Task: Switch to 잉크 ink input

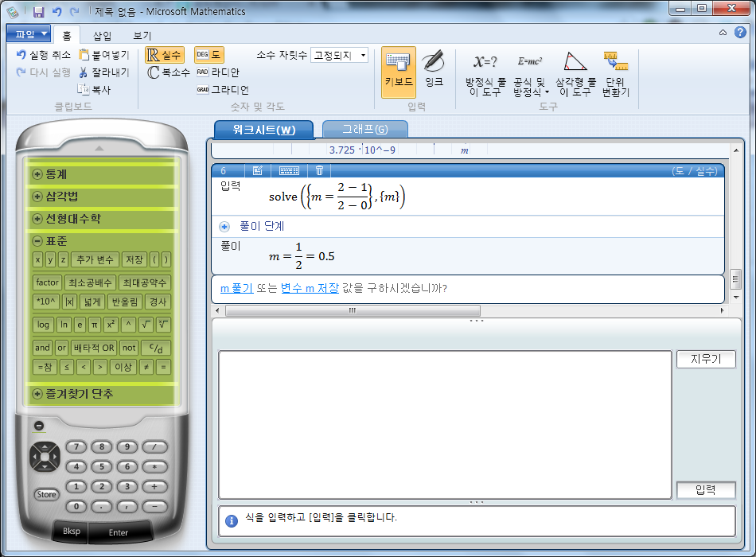Action: point(434,70)
